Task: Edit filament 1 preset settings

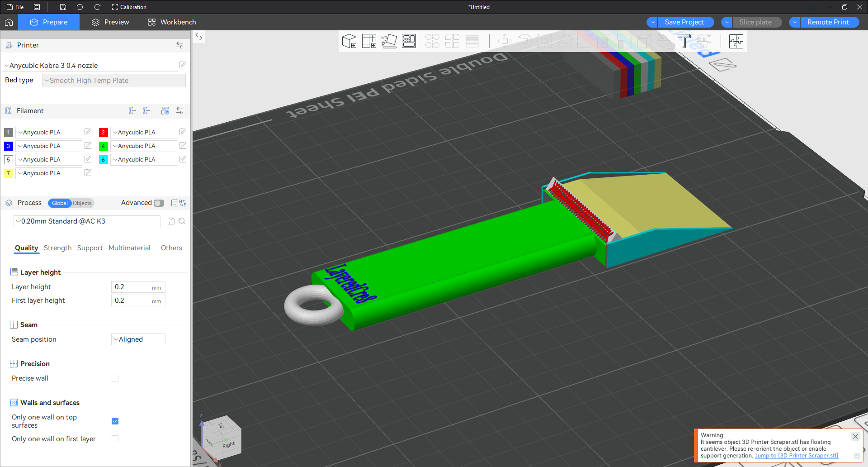Action: pos(88,132)
